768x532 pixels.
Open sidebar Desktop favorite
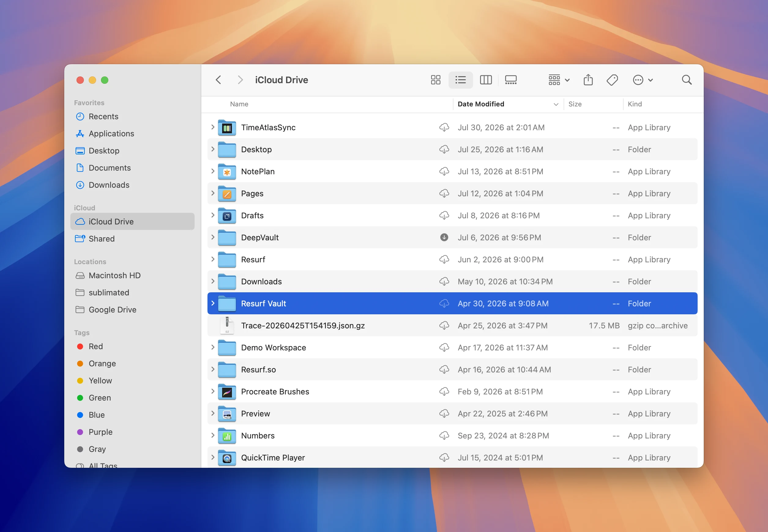tap(132, 151)
